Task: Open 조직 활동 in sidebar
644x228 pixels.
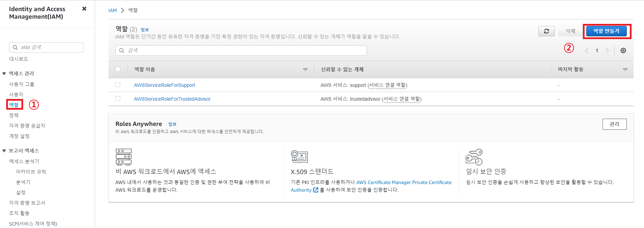Action: coord(19,213)
